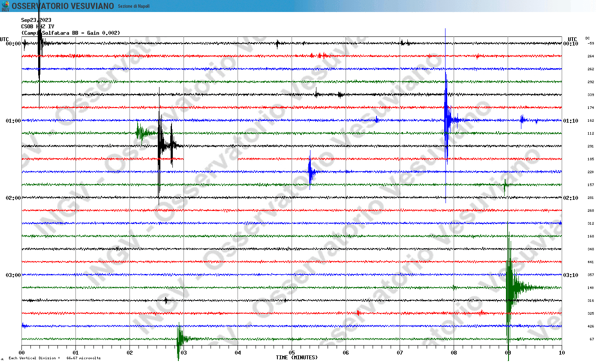Image resolution: width=596 pixels, height=364 pixels.
Task: Click the 00:00 left time label
Action: 13,44
